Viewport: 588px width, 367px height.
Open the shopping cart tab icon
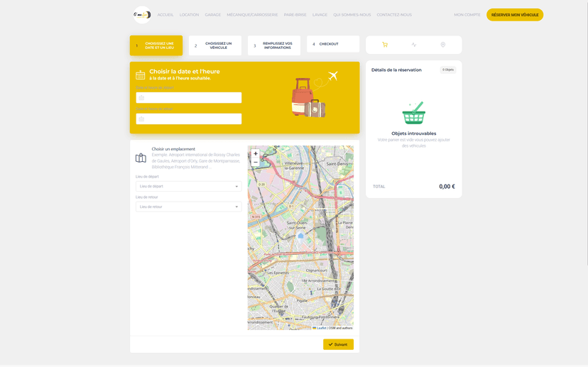pyautogui.click(x=385, y=45)
